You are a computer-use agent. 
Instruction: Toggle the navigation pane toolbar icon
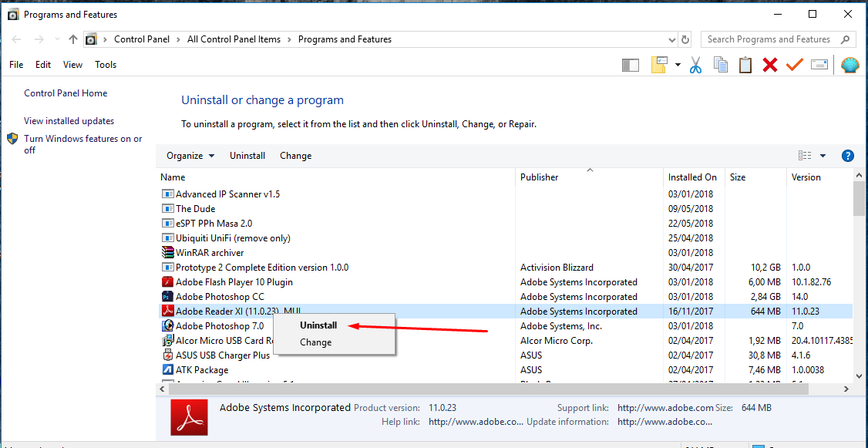click(630, 66)
